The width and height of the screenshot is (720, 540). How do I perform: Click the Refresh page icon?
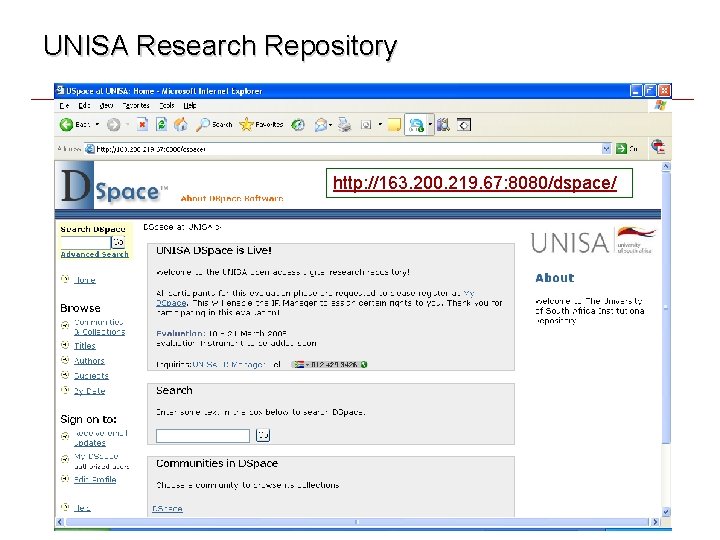pos(161,124)
